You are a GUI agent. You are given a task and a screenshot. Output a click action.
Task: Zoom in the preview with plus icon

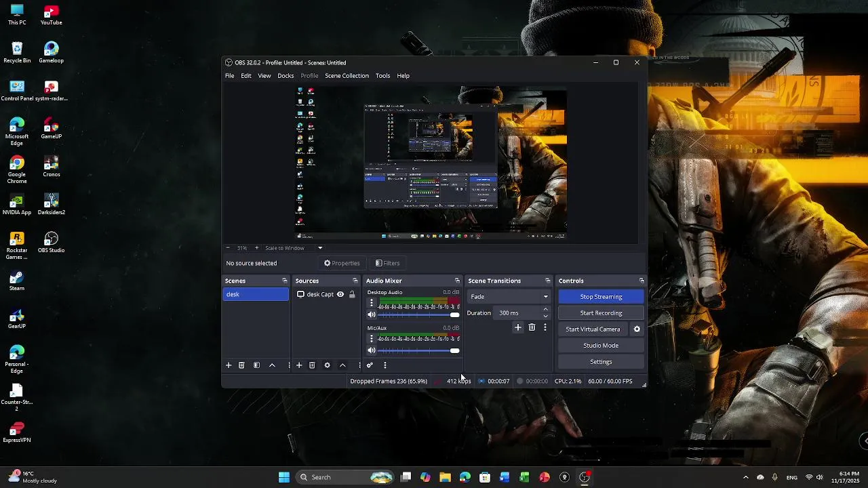click(256, 248)
